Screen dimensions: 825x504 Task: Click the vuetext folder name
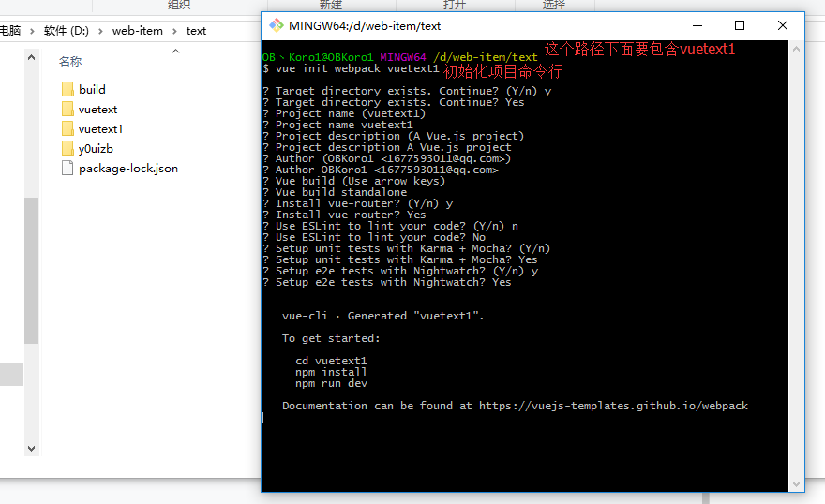click(x=97, y=110)
